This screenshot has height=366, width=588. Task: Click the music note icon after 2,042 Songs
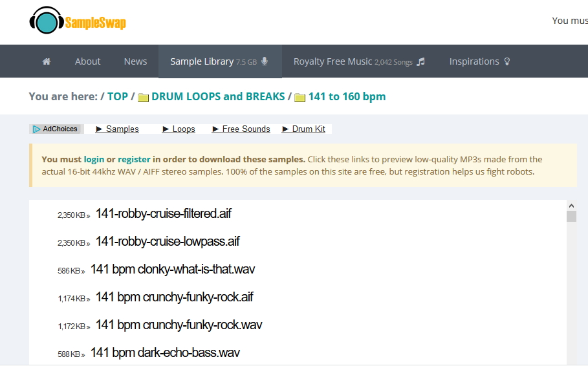(x=421, y=61)
